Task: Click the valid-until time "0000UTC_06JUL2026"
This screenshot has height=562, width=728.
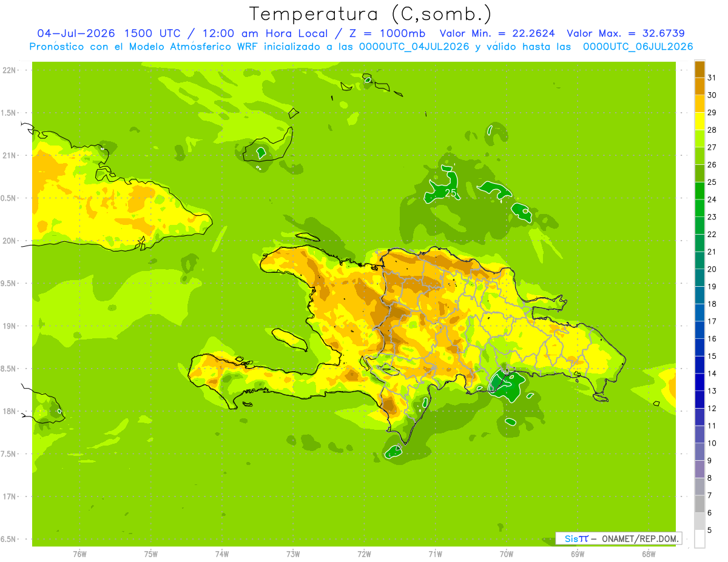Action: [638, 47]
